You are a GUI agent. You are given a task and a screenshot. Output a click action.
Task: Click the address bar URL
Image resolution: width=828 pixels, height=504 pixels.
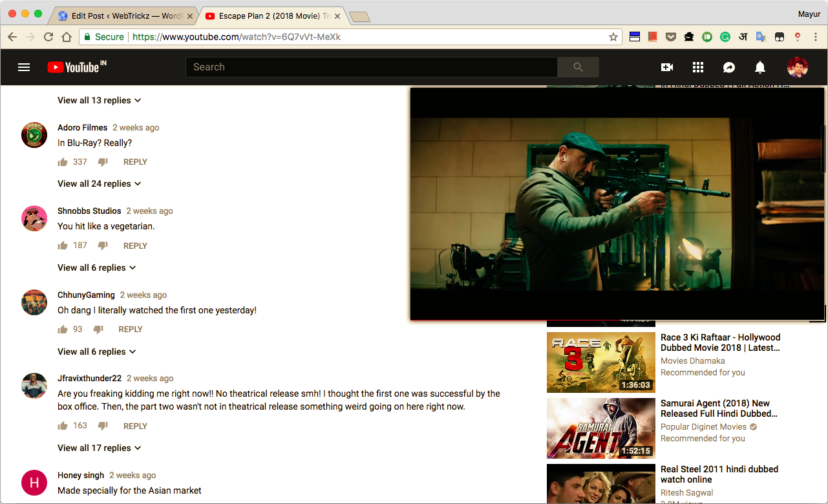coord(237,37)
